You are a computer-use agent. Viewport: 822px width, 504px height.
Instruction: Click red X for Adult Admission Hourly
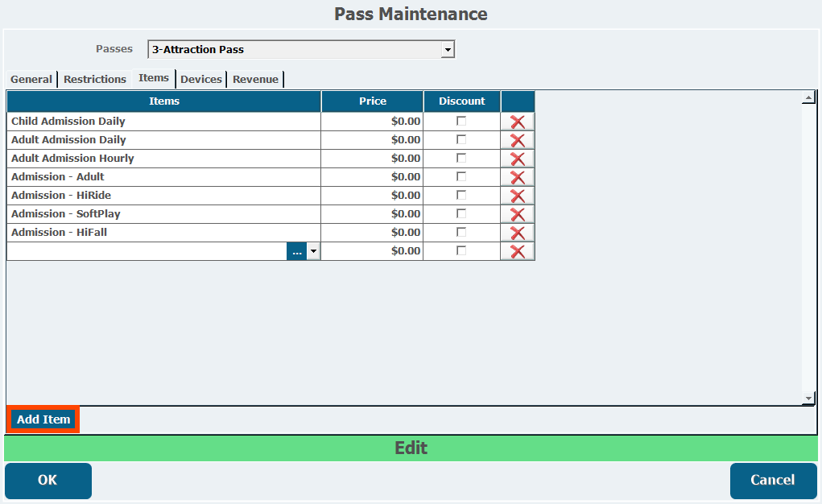click(518, 159)
